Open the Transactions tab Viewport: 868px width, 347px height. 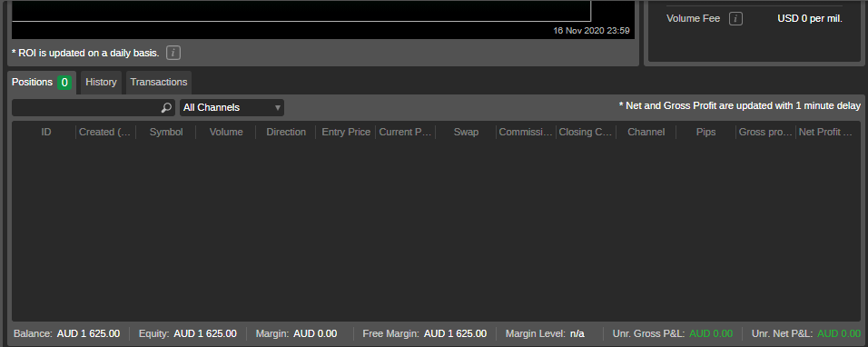click(159, 83)
